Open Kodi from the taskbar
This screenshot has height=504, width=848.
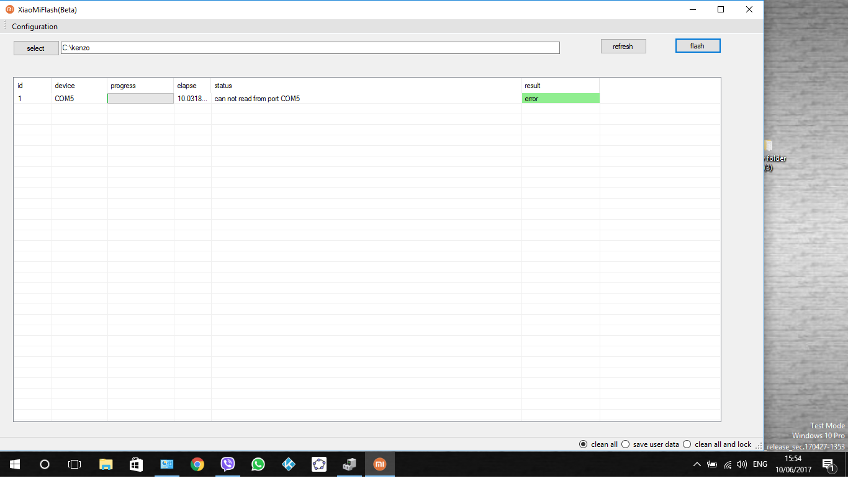pyautogui.click(x=289, y=464)
